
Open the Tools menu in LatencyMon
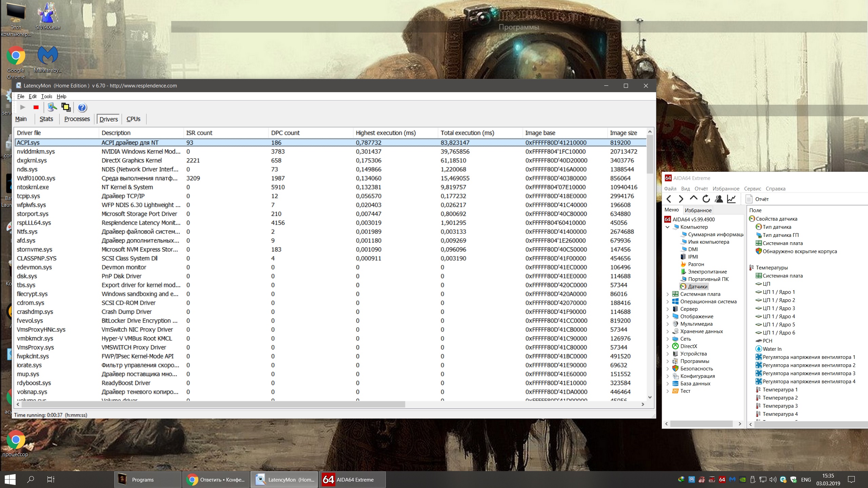[x=46, y=96]
